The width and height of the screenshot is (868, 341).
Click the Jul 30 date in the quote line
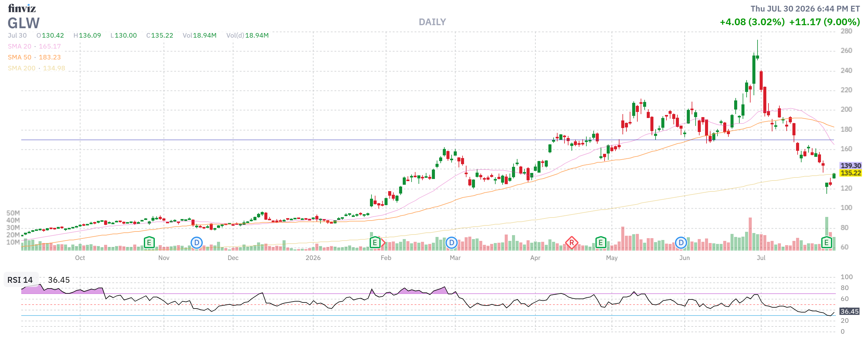point(17,35)
